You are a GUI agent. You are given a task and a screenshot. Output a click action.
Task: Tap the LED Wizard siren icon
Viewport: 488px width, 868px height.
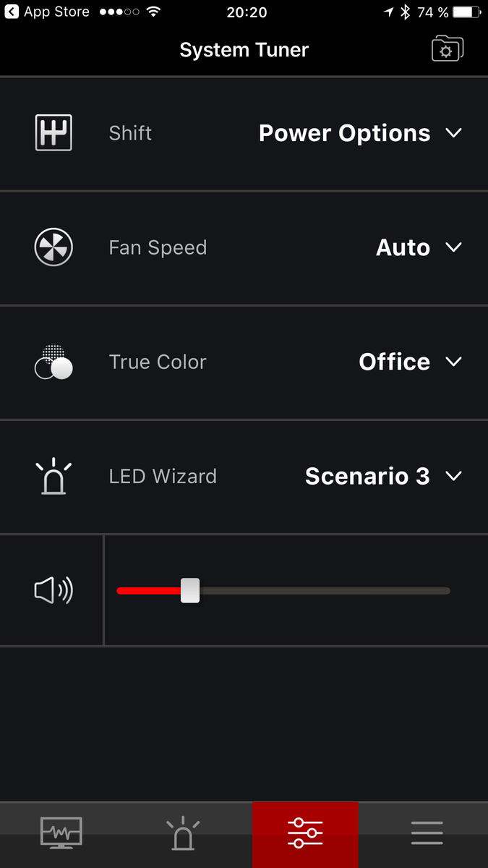53,476
